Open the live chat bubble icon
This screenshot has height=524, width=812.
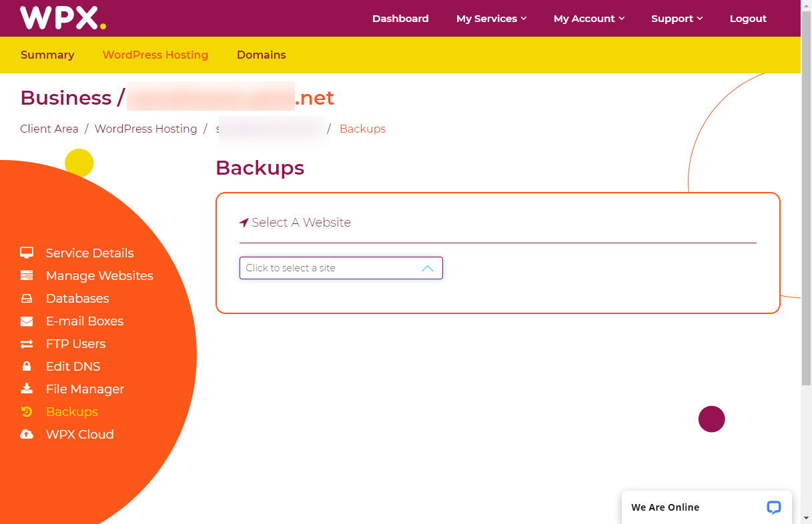click(774, 507)
